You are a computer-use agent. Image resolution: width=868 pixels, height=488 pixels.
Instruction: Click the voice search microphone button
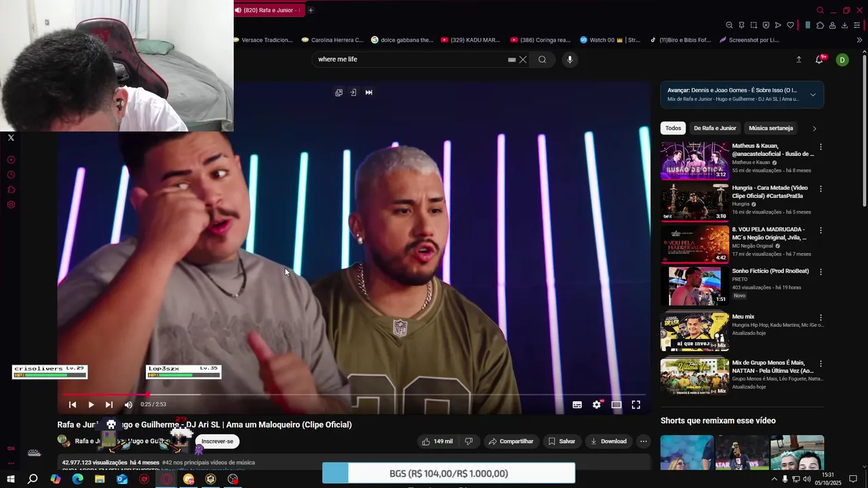coord(570,59)
